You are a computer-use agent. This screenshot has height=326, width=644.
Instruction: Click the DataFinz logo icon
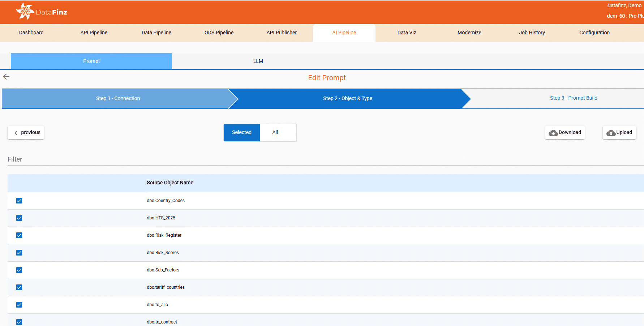(25, 12)
